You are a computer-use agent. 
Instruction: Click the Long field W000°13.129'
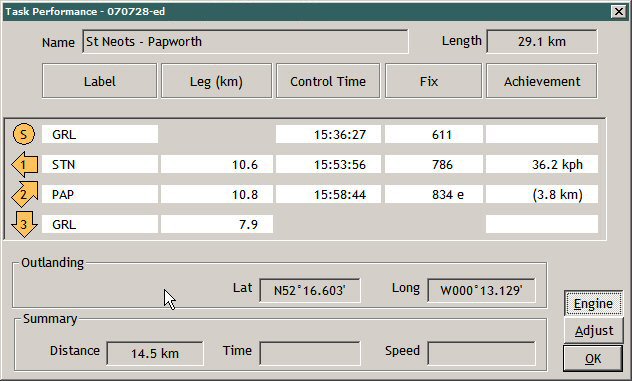coord(481,290)
